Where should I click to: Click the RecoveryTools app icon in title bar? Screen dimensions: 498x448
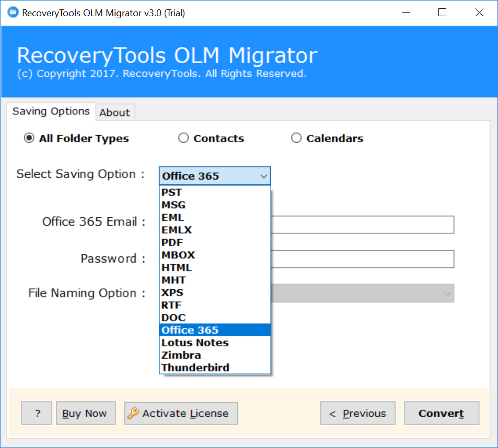(13, 13)
